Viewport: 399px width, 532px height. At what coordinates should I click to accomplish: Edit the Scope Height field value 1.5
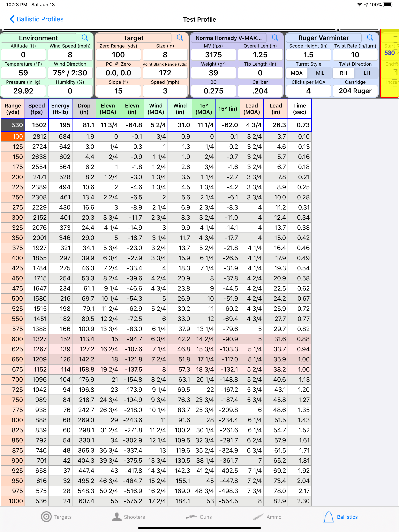point(308,55)
